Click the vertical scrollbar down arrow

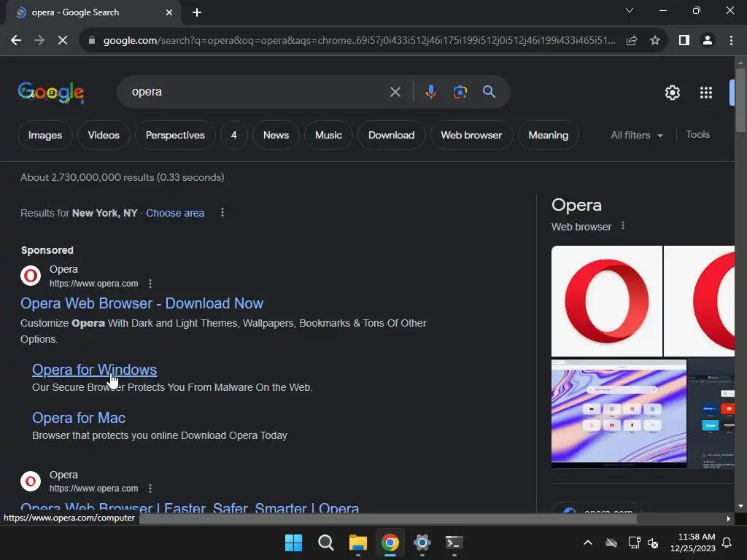[x=740, y=506]
